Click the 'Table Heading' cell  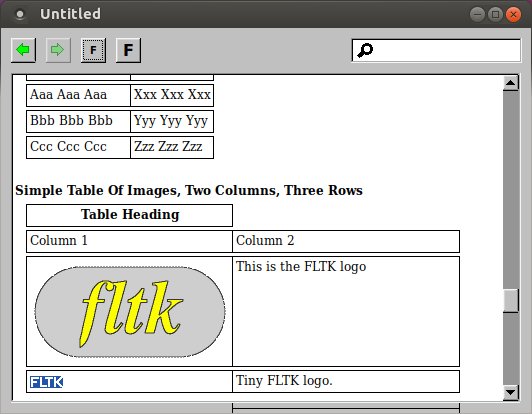point(130,215)
